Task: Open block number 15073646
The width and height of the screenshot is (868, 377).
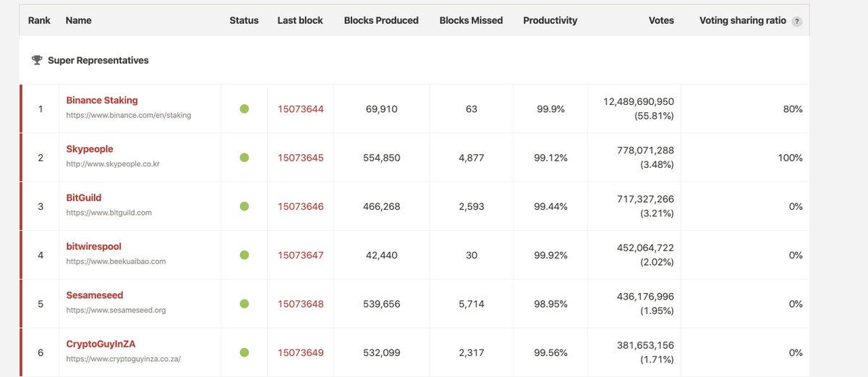Action: pyautogui.click(x=301, y=207)
